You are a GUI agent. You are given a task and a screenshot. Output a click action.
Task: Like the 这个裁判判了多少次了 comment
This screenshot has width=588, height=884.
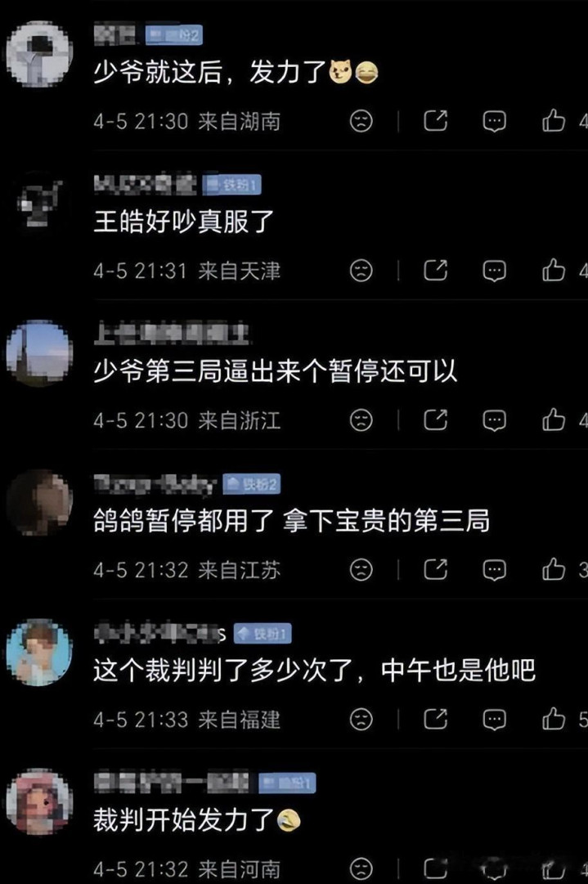[x=553, y=719]
